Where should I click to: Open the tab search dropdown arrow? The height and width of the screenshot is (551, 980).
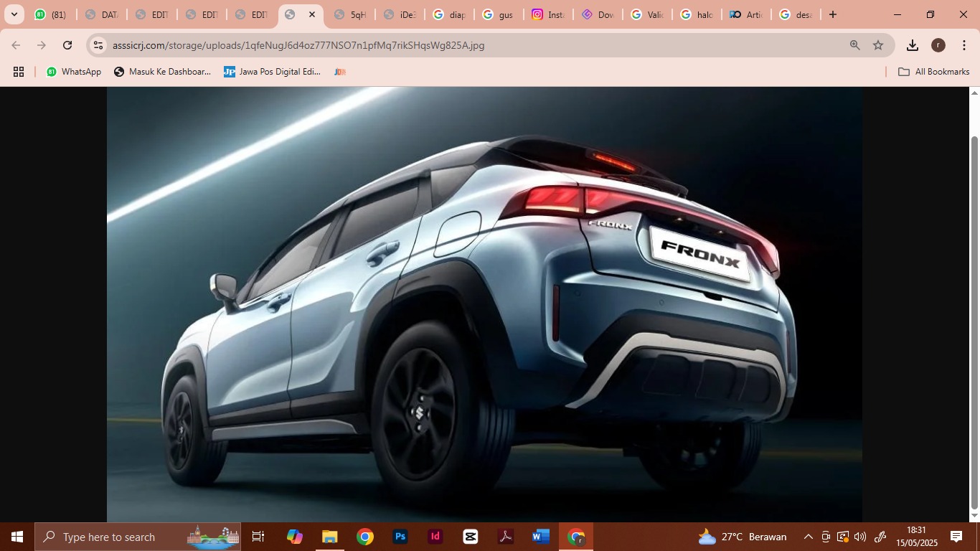pos(14,14)
